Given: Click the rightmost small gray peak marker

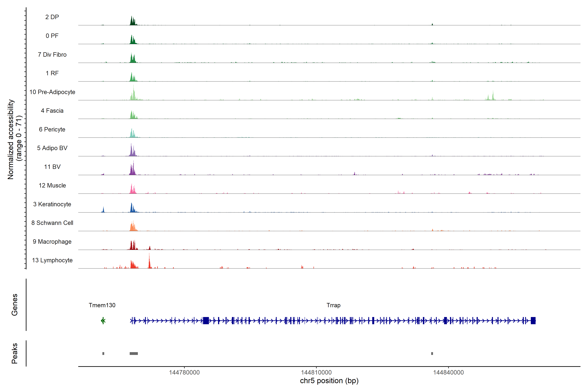Looking at the screenshot, I should [432, 353].
